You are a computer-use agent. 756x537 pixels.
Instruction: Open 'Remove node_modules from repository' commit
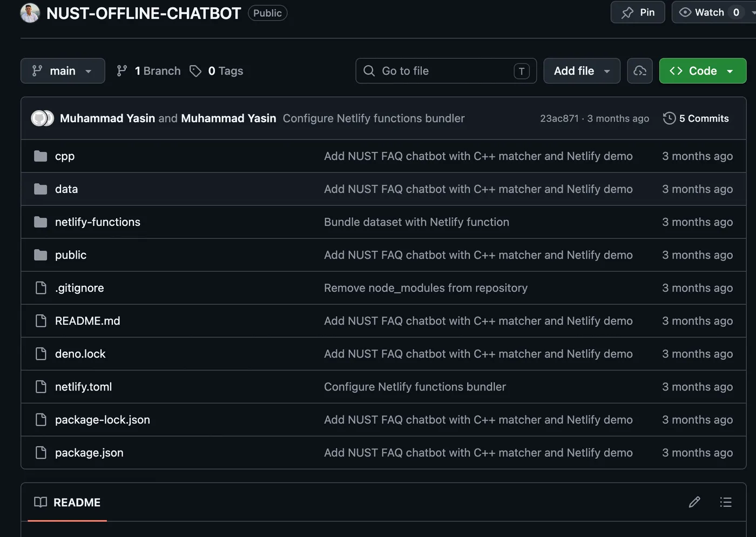426,288
